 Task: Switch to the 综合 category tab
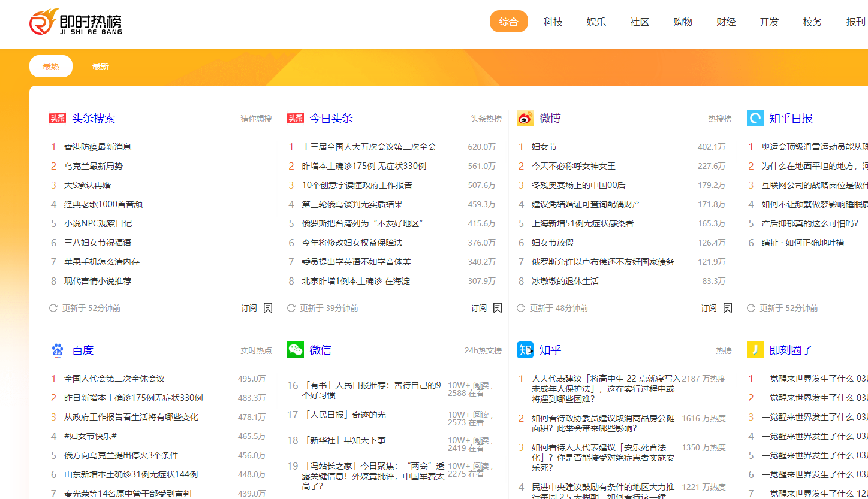(509, 22)
